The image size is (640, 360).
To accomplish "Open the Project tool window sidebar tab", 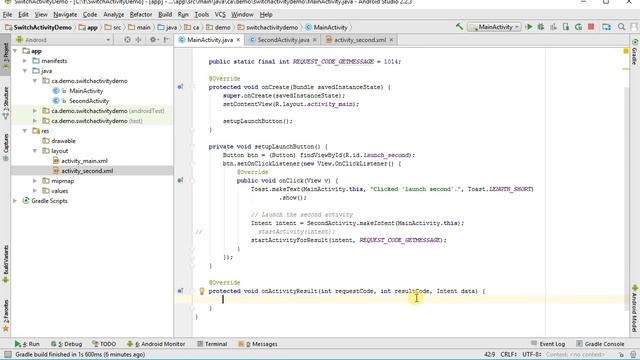I will [x=5, y=56].
